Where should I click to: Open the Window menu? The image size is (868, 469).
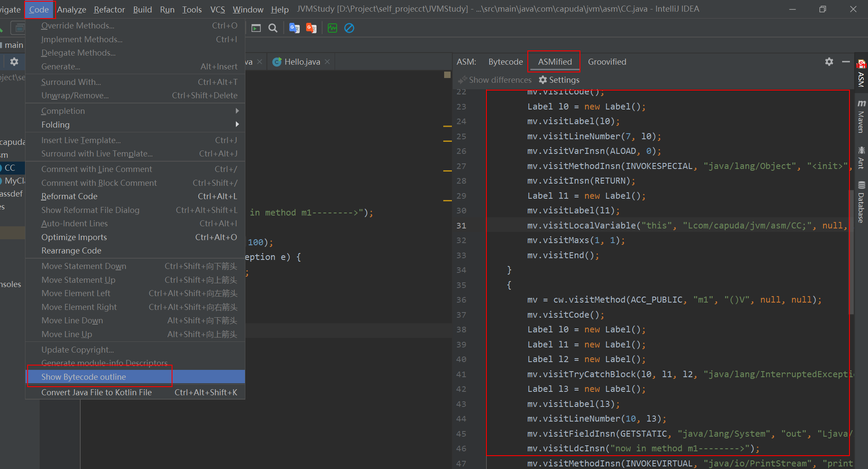click(x=248, y=9)
